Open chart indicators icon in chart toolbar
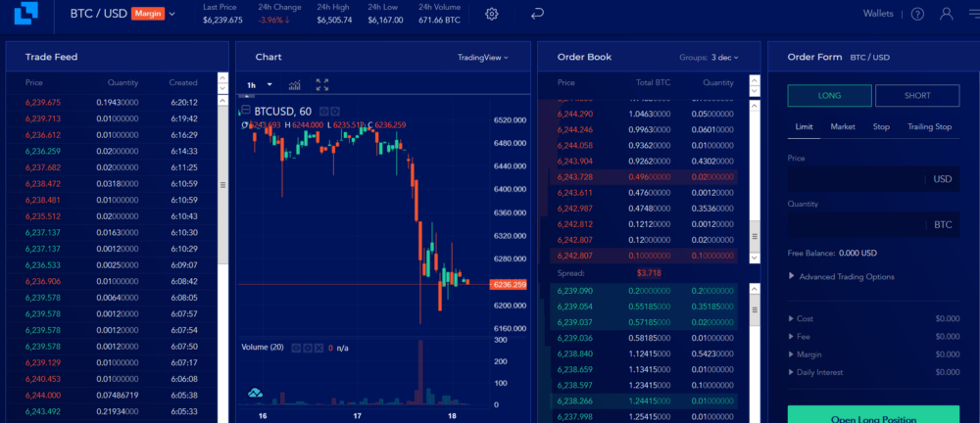 294,85
